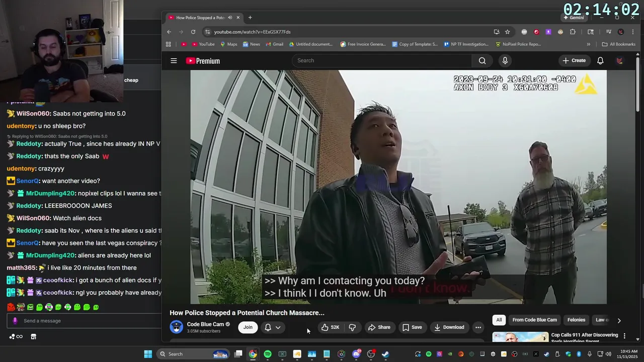Open NP TF Investigation bookmark
Viewport: 644px width, 362px height.
[x=466, y=44]
